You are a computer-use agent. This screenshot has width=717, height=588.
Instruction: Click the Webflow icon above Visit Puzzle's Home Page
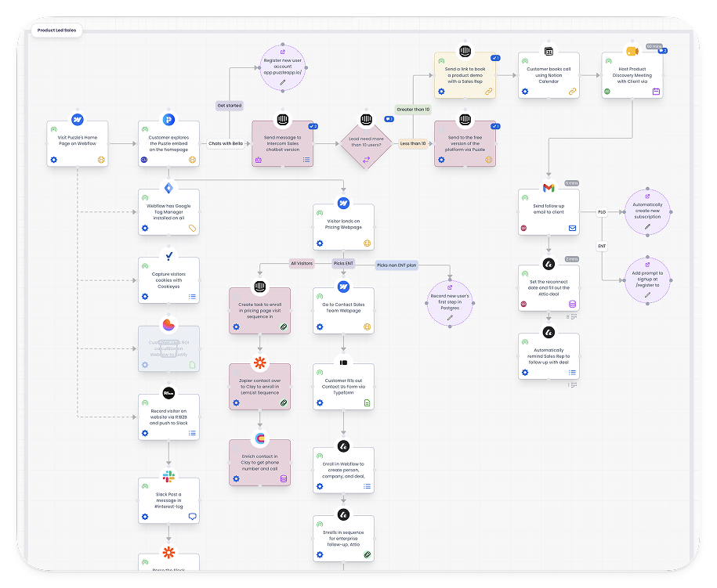pyautogui.click(x=78, y=120)
